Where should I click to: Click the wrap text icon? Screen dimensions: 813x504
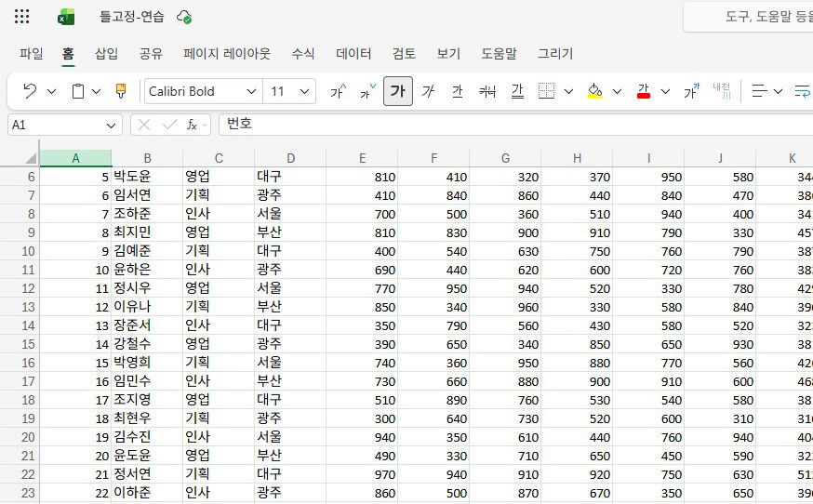[804, 91]
